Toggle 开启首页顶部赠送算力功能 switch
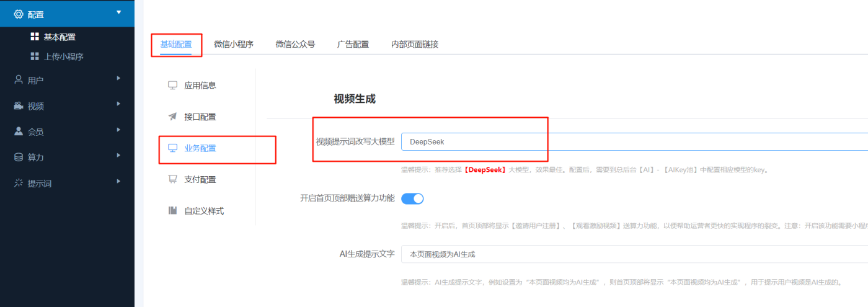The height and width of the screenshot is (307, 868). (412, 198)
